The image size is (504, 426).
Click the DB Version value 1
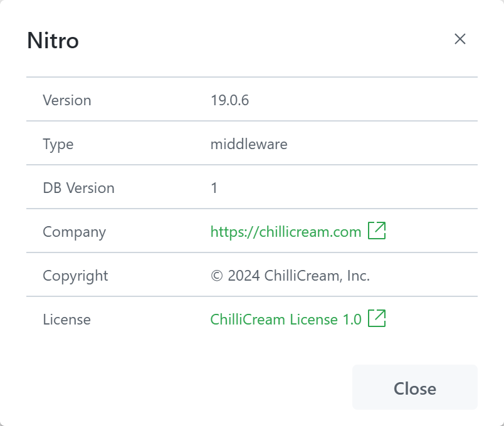(214, 188)
